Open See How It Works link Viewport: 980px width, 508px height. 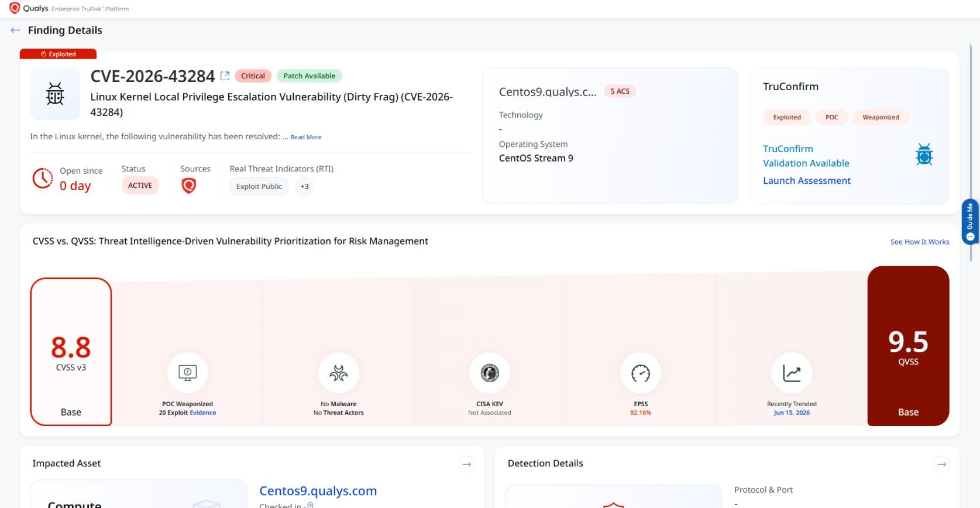(x=920, y=242)
